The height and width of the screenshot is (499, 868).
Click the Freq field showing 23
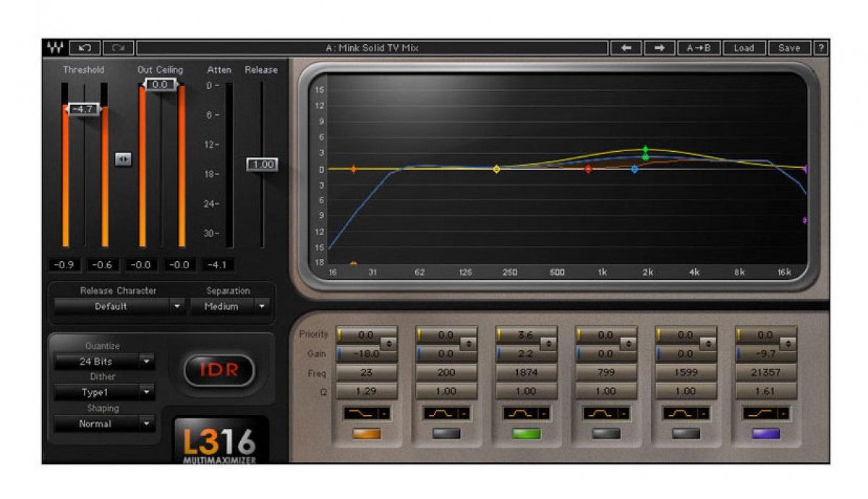pyautogui.click(x=367, y=373)
